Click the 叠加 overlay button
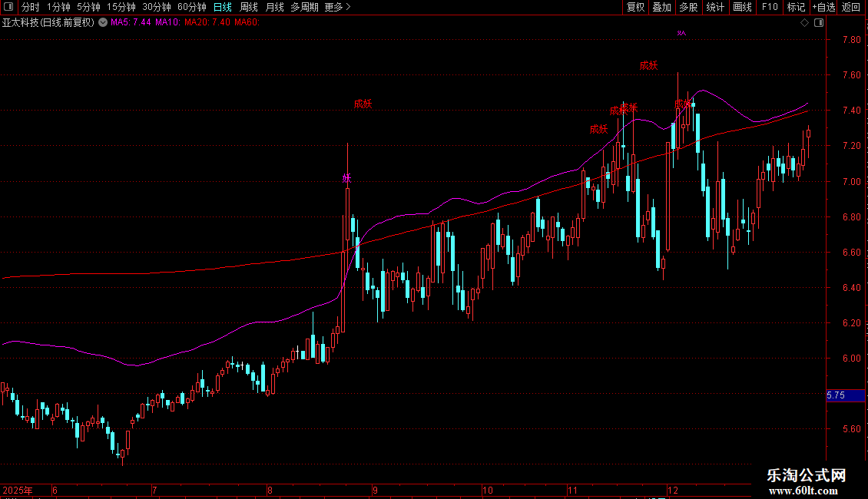This screenshot has height=499, width=868. pos(661,7)
